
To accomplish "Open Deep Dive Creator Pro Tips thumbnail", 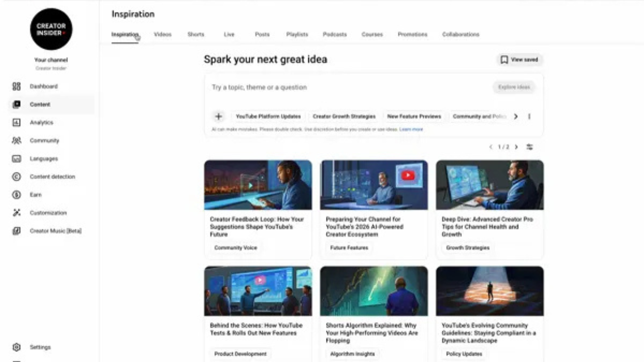I will point(490,185).
